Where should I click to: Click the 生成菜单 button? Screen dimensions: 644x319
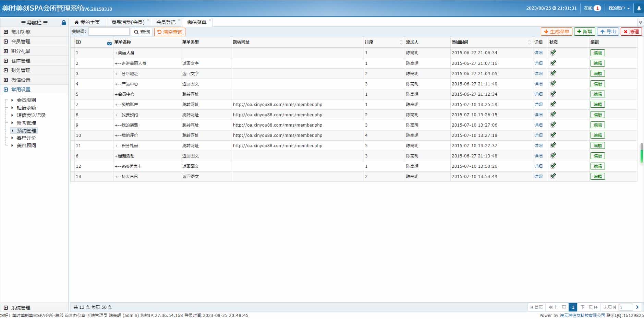557,32
